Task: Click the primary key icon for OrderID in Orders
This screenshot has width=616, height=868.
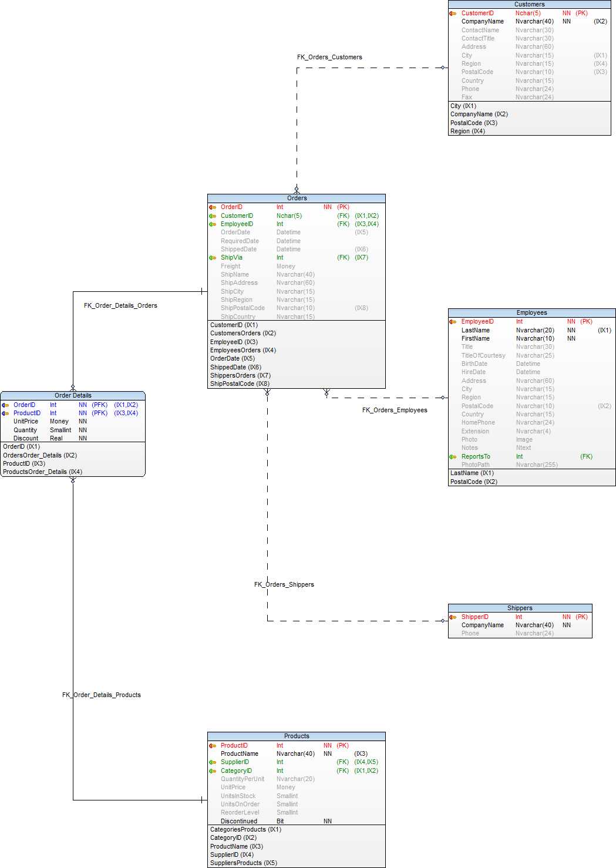Action: click(x=212, y=207)
